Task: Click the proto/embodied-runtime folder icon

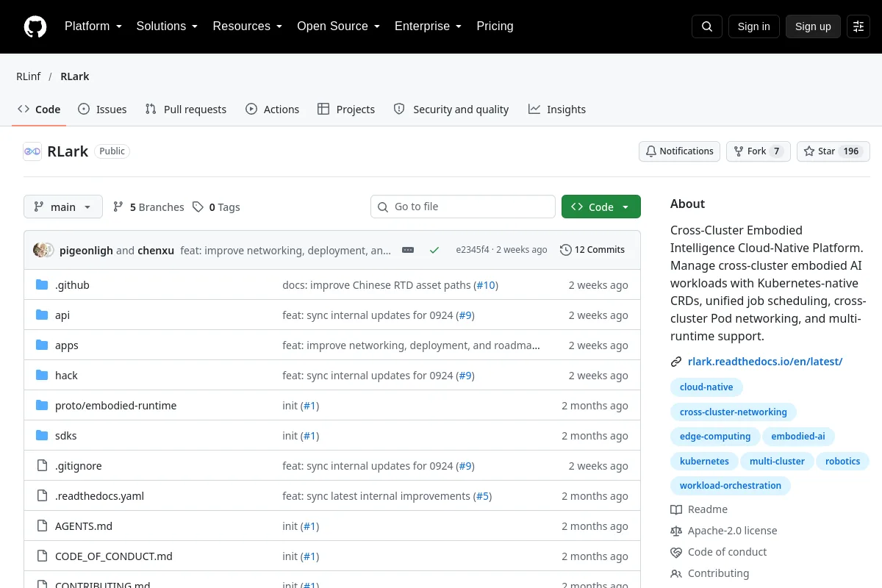Action: (42, 406)
